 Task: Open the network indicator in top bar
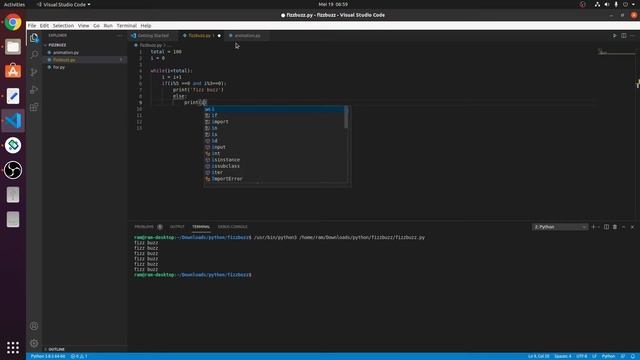(597, 4)
